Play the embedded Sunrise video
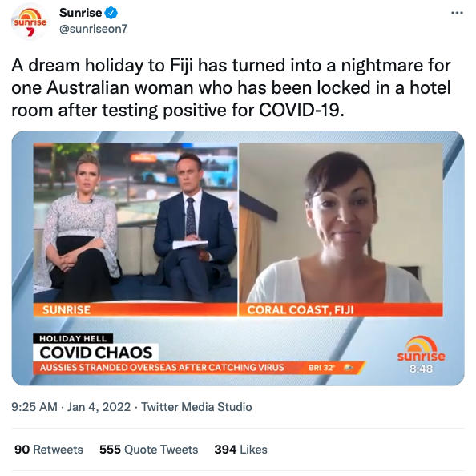Screen dimensions: 476x476 point(238,258)
